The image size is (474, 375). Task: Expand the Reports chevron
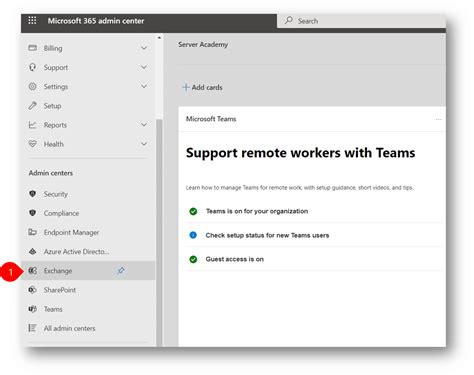click(x=144, y=125)
